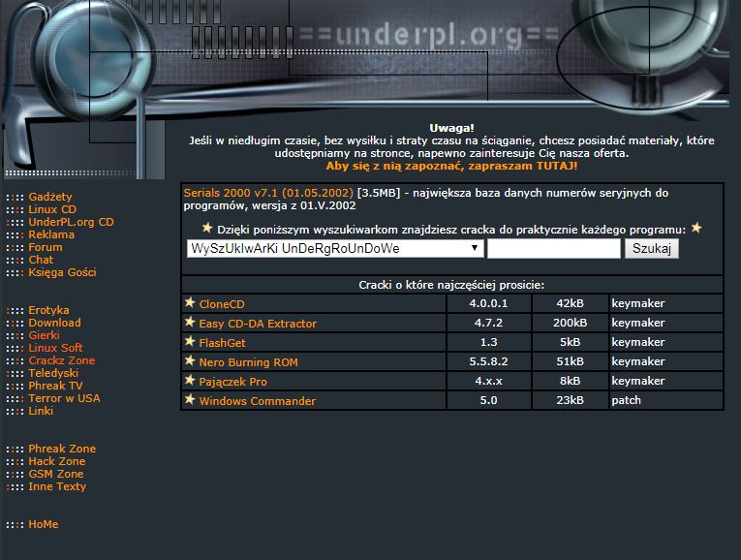Open Księga Gości guestbook link
Screen dimensions: 741x560
[x=62, y=272]
